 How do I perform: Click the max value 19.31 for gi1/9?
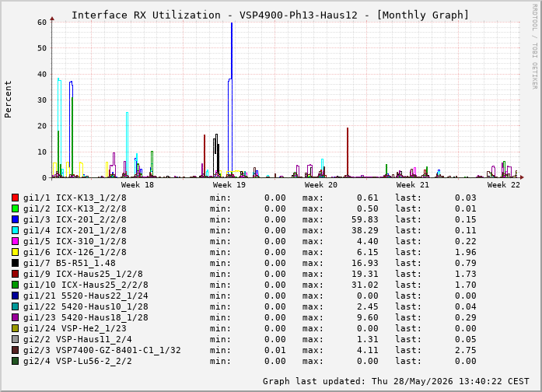click(x=365, y=274)
